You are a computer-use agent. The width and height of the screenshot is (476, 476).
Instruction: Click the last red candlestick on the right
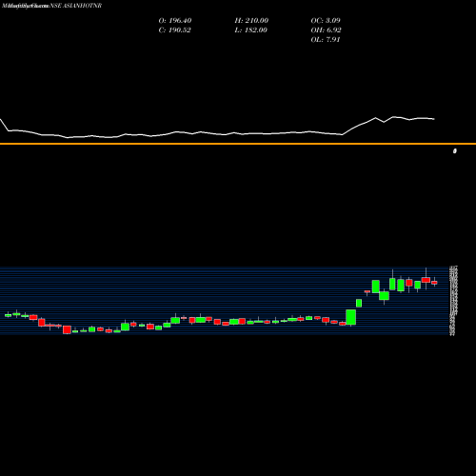pyautogui.click(x=434, y=282)
